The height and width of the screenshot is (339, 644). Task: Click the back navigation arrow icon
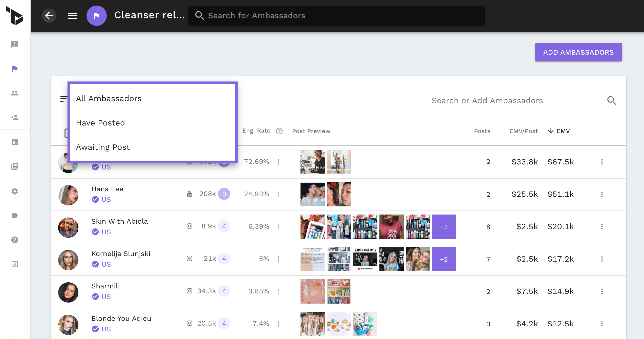[x=48, y=15]
